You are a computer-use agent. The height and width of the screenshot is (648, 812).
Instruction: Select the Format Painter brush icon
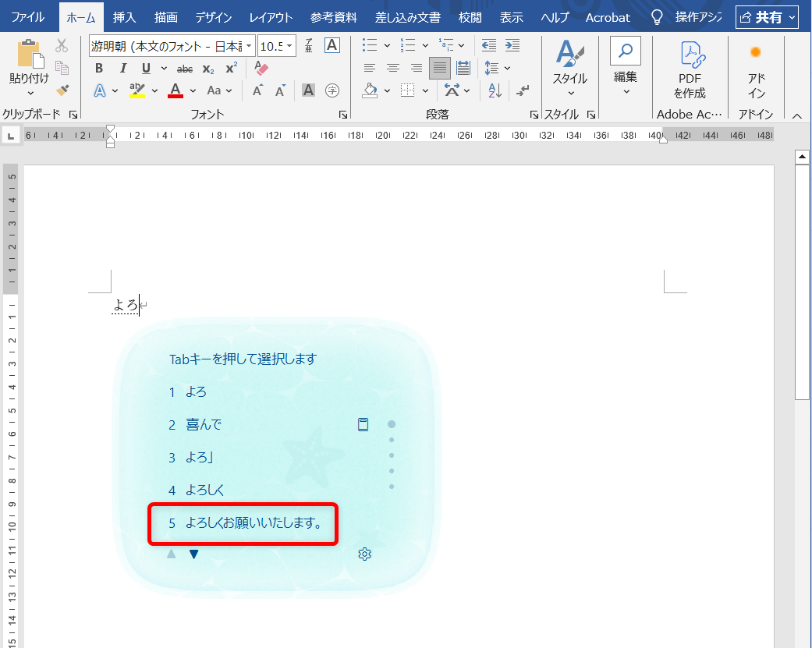62,90
